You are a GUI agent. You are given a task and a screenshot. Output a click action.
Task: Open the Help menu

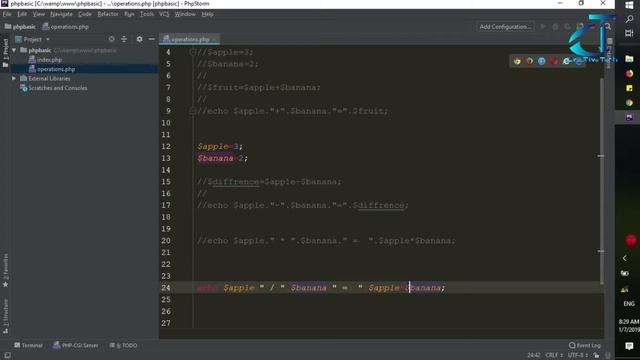tap(207, 14)
